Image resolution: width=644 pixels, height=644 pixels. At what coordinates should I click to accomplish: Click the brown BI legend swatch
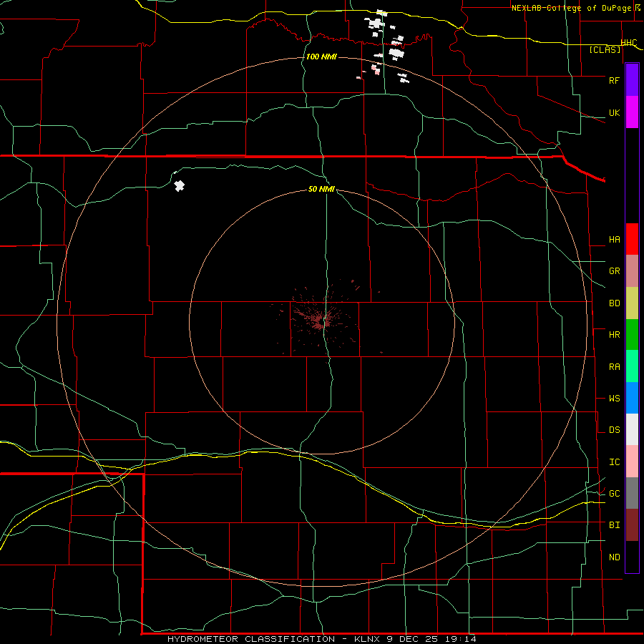point(632,525)
